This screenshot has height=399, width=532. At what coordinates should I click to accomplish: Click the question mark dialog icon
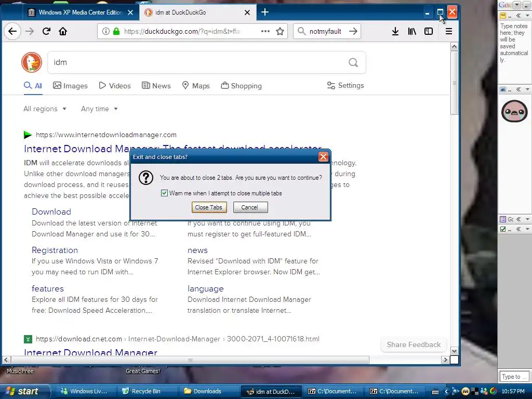click(146, 178)
